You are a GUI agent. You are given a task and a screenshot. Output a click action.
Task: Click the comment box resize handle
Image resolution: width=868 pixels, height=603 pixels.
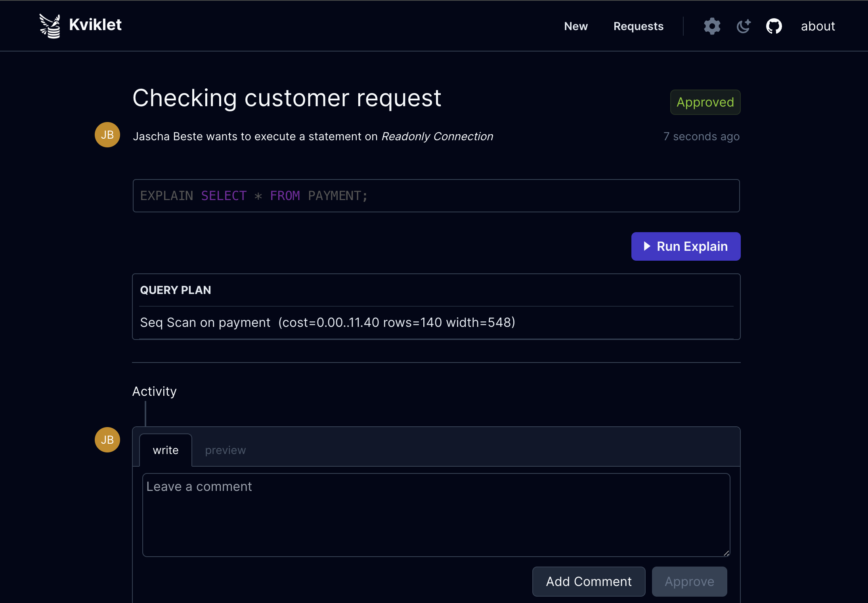726,553
